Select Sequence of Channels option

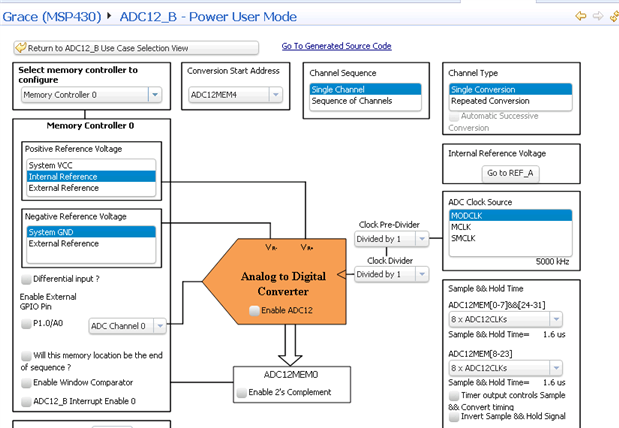tap(366, 101)
